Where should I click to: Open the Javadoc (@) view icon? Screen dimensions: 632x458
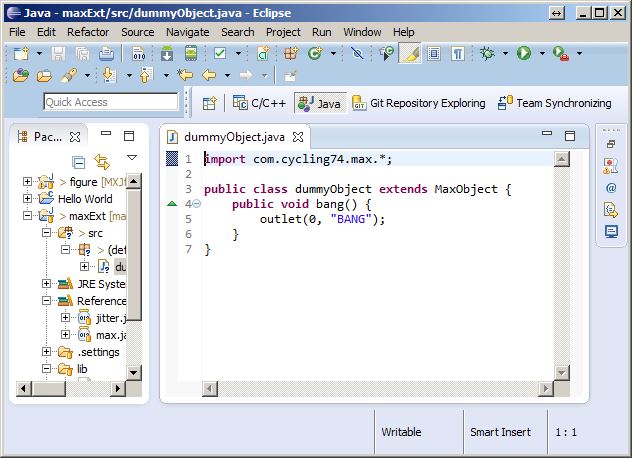click(611, 187)
